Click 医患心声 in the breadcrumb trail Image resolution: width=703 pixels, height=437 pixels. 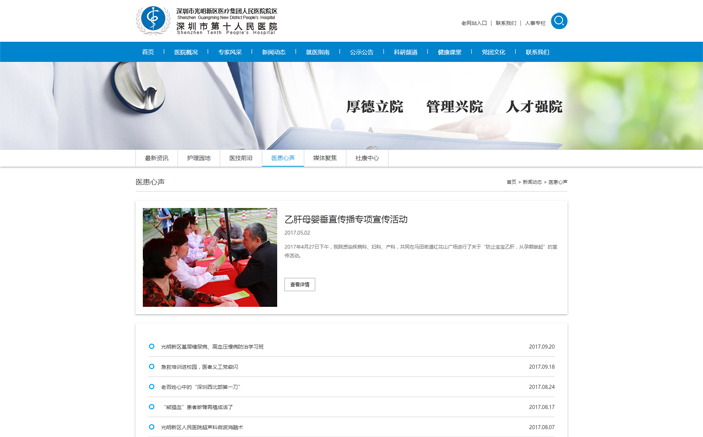[x=558, y=182]
